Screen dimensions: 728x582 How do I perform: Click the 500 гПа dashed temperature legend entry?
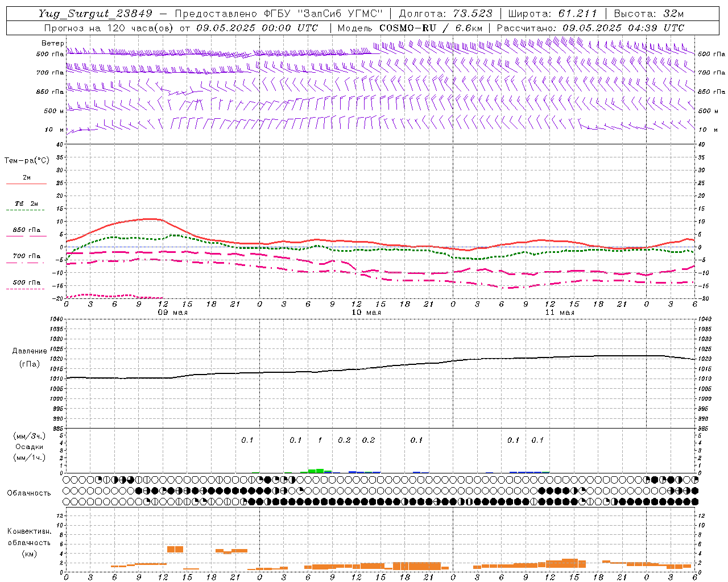pos(26,285)
